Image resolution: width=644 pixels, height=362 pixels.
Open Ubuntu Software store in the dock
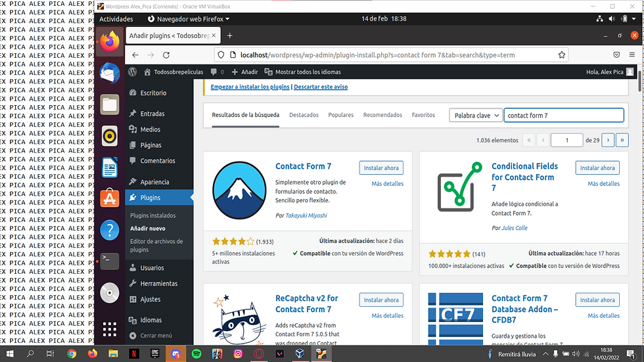point(110,198)
